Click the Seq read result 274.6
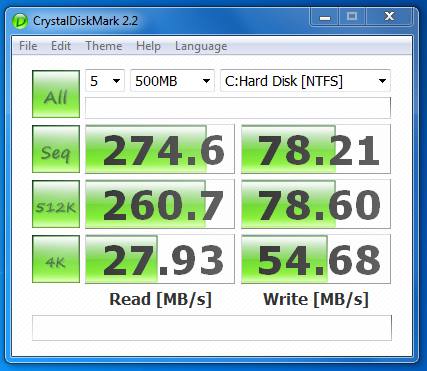This screenshot has width=427, height=371. click(160, 149)
